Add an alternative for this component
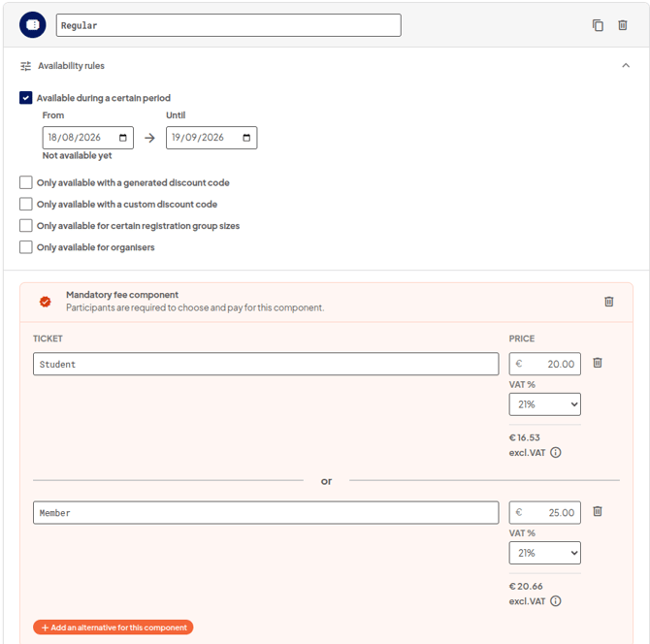The image size is (650, 644). [114, 627]
